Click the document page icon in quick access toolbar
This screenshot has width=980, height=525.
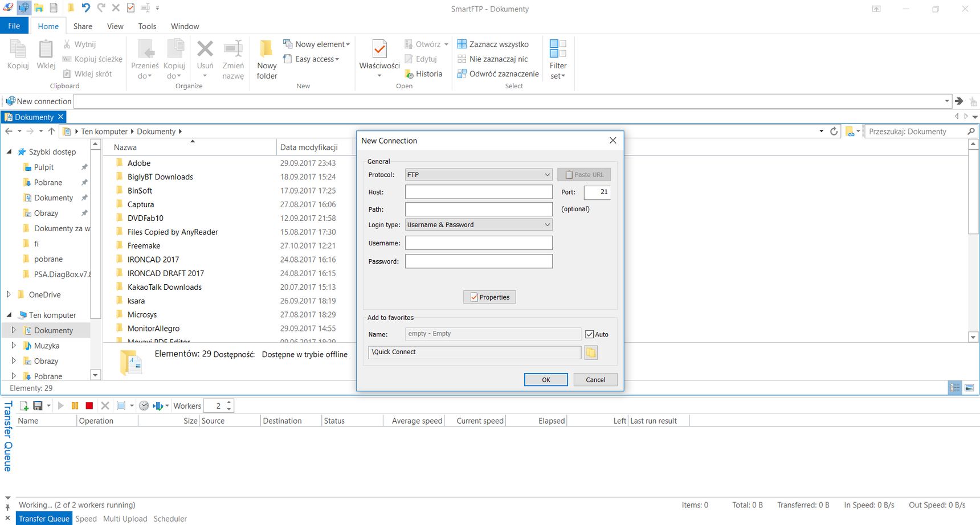click(x=54, y=8)
